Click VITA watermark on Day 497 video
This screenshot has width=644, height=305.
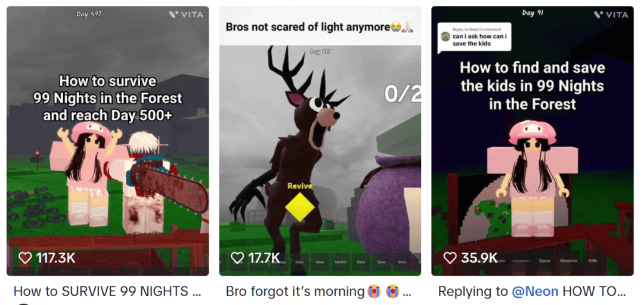pyautogui.click(x=186, y=14)
